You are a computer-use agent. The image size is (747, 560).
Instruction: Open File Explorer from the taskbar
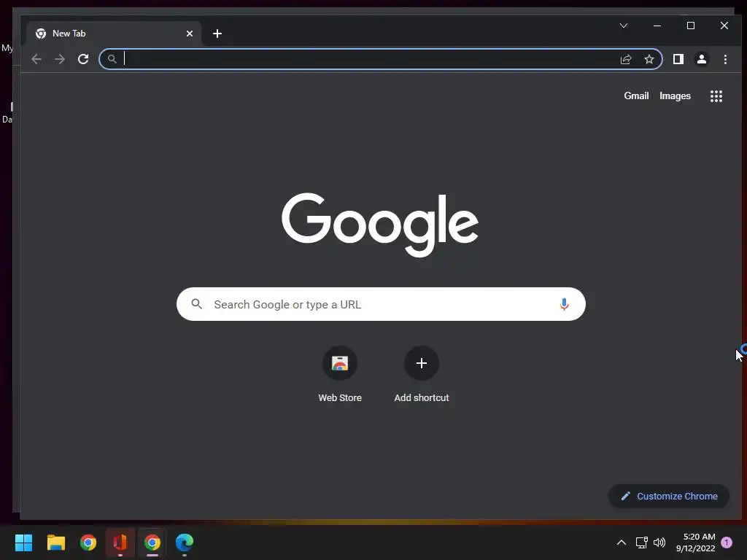click(55, 542)
